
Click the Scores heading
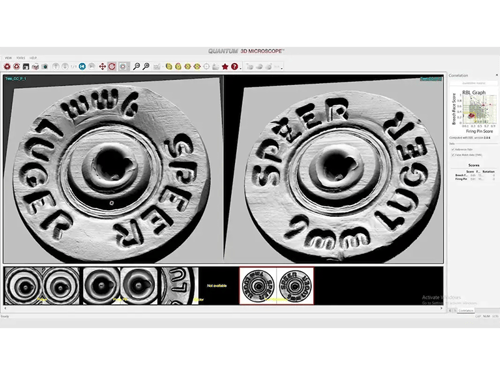click(x=474, y=165)
